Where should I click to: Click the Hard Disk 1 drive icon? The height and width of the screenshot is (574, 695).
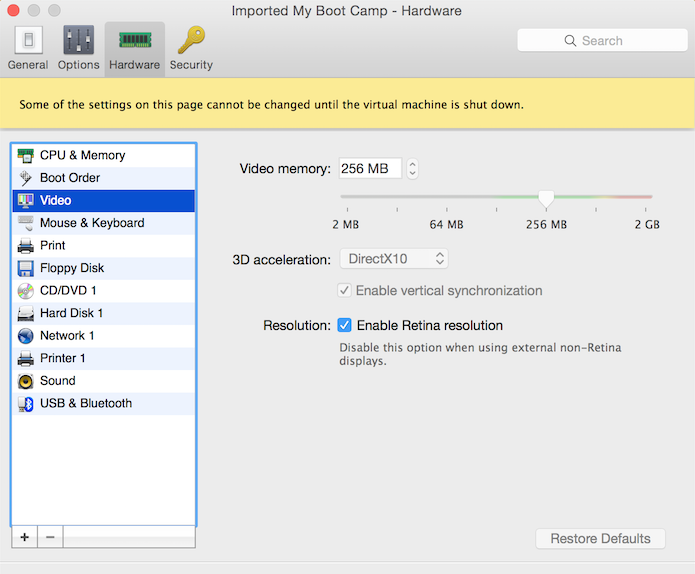pos(26,314)
